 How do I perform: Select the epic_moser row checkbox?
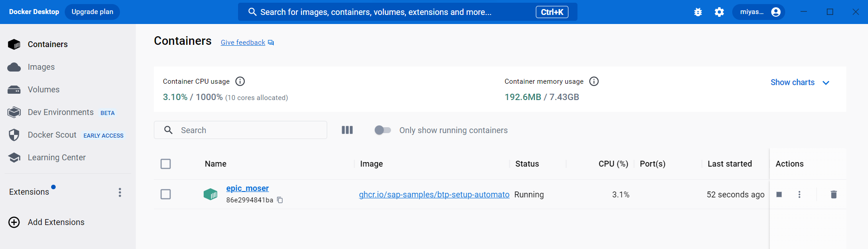coord(166,194)
